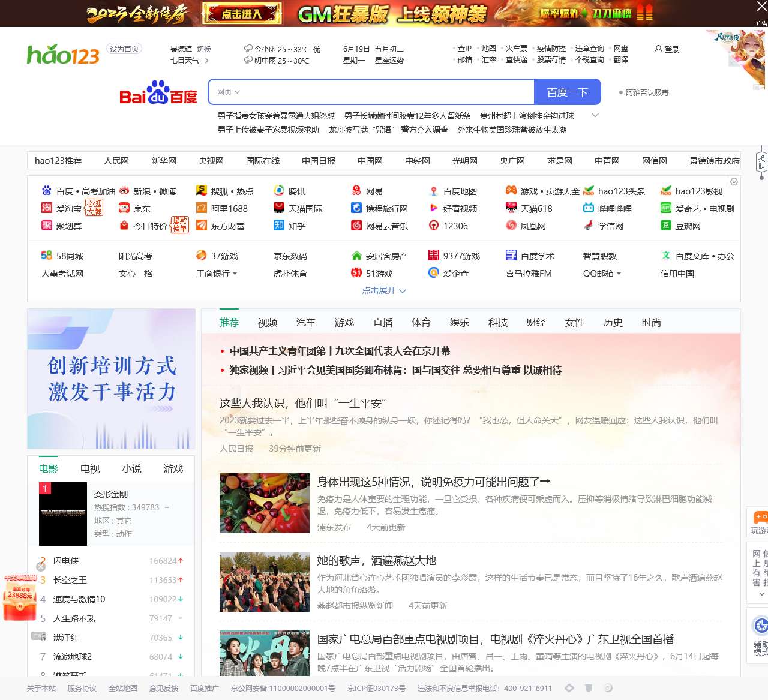Viewport: 768px width, 700px height.
Task: Click the login user icon
Action: click(658, 49)
